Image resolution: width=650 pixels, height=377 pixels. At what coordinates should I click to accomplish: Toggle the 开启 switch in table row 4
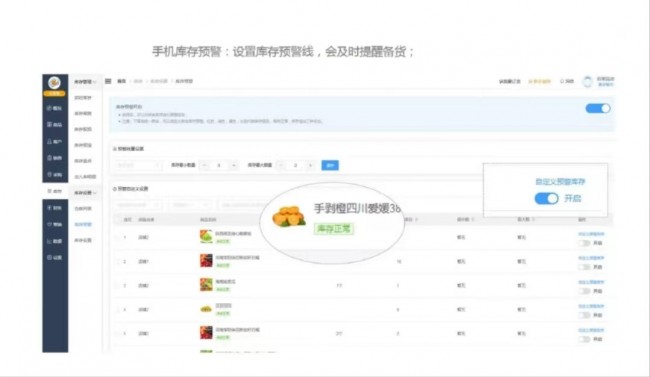tap(584, 315)
